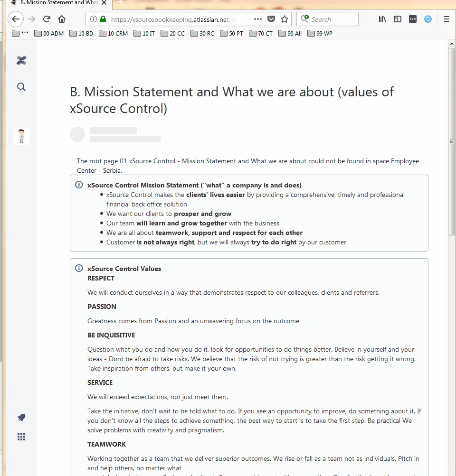The width and height of the screenshot is (456, 476).
Task: Click the URL address field
Action: (173, 19)
